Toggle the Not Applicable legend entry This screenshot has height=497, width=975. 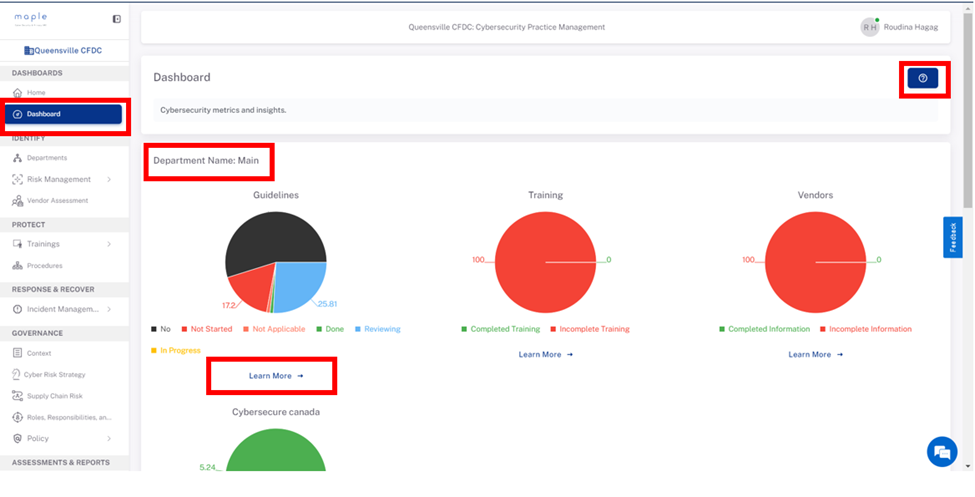coord(274,329)
